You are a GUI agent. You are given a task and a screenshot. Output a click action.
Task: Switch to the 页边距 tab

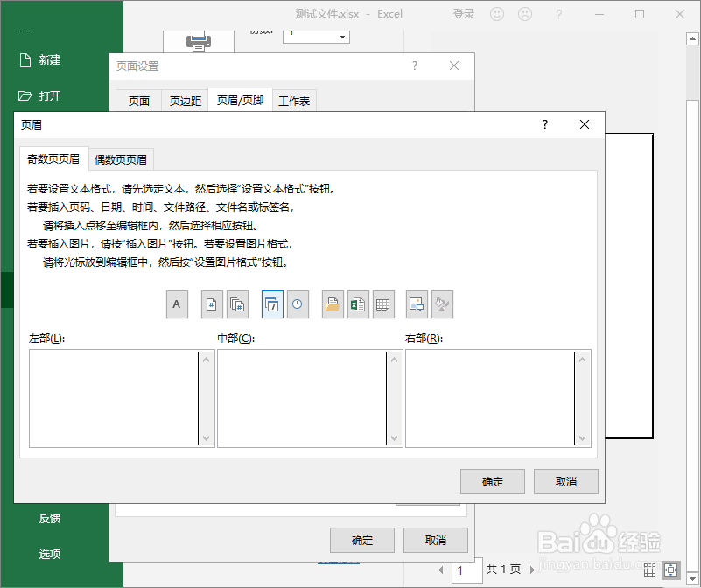coord(185,100)
